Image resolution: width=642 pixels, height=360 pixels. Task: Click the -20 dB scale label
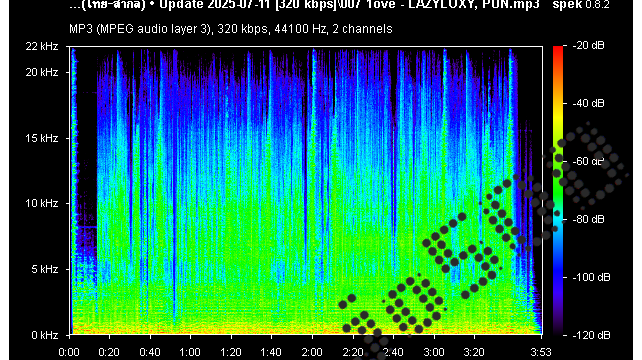point(588,45)
